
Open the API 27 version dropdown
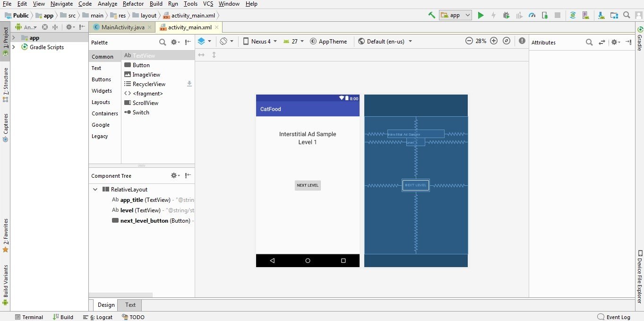[x=293, y=41]
